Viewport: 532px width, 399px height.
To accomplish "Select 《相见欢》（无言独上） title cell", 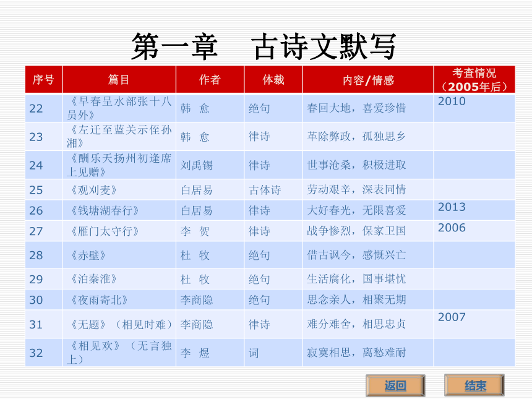I will tap(119, 353).
